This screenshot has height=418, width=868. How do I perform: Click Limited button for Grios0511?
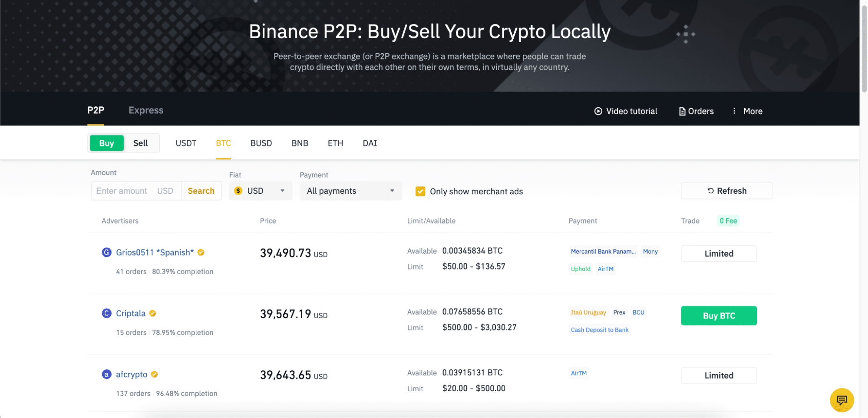[719, 254]
